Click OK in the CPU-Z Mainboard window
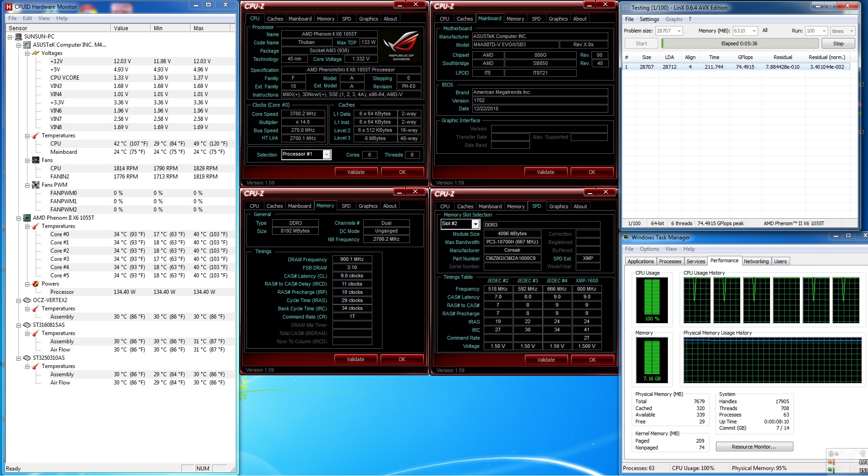Screen dimensions: 868x476 tap(592, 172)
